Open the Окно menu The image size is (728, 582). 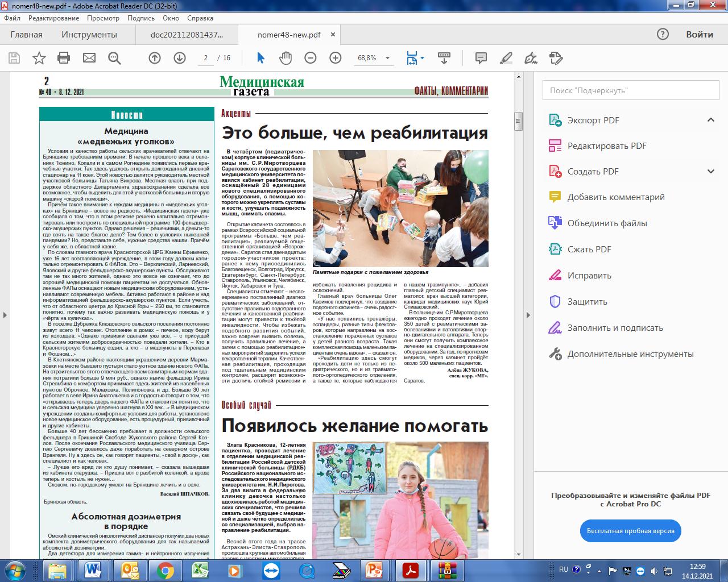point(171,18)
